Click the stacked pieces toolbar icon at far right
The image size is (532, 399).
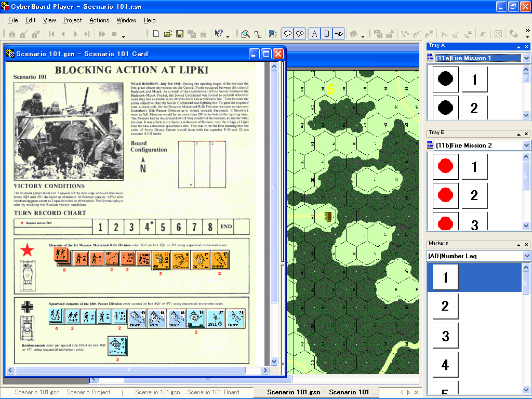(513, 34)
